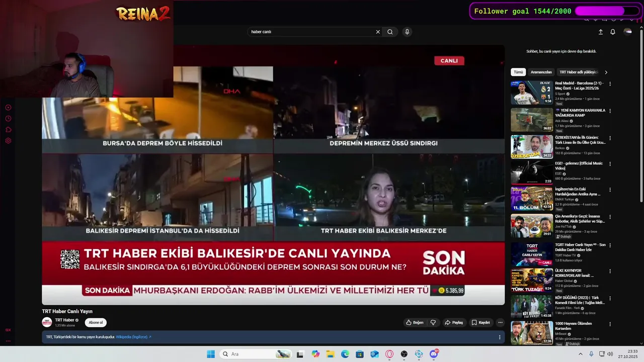The height and width of the screenshot is (362, 644).
Task: Open Real Madrid - Barcelona video title
Action: [579, 85]
